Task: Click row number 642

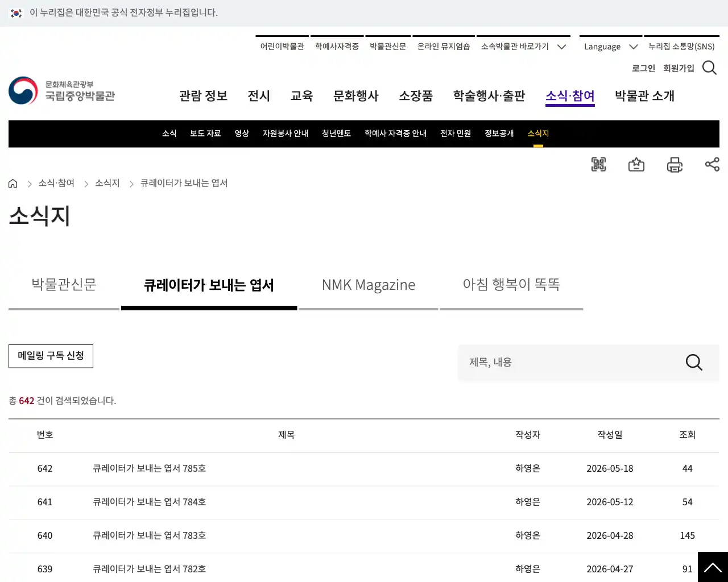Action: [x=45, y=468]
